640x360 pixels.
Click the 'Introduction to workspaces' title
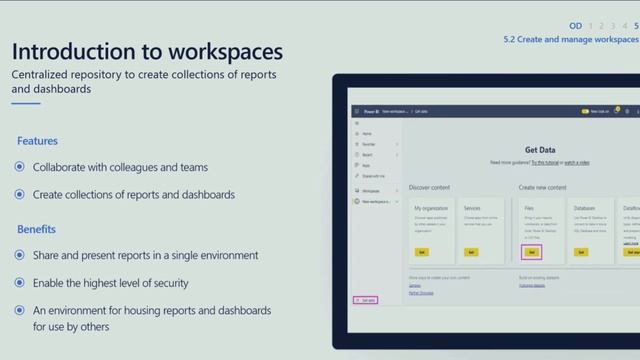click(x=147, y=51)
